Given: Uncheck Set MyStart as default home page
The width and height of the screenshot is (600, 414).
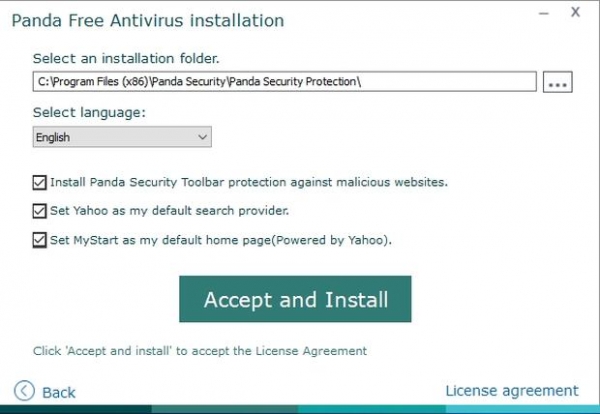Looking at the screenshot, I should coord(39,240).
